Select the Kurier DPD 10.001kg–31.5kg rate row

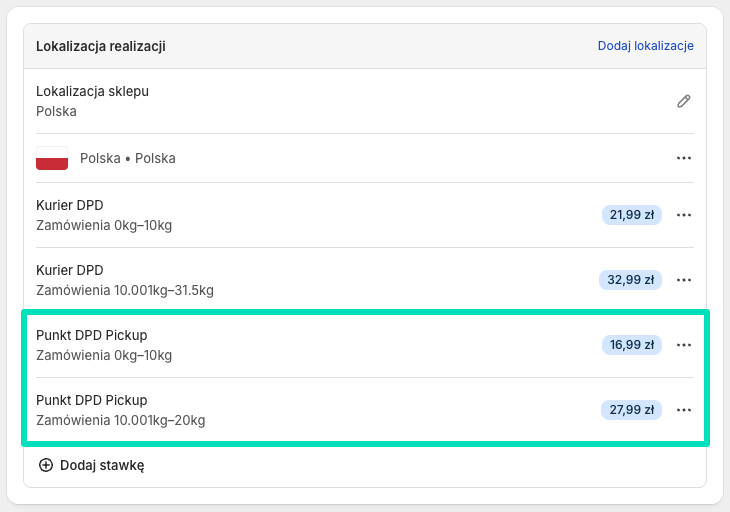tap(125, 280)
